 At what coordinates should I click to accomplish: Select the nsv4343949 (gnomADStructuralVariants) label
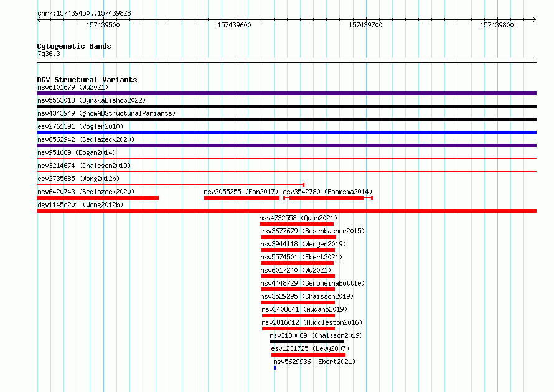click(x=106, y=113)
